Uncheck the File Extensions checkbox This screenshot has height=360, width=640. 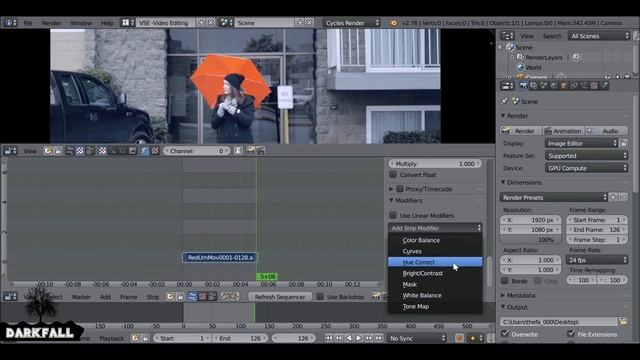(x=571, y=334)
